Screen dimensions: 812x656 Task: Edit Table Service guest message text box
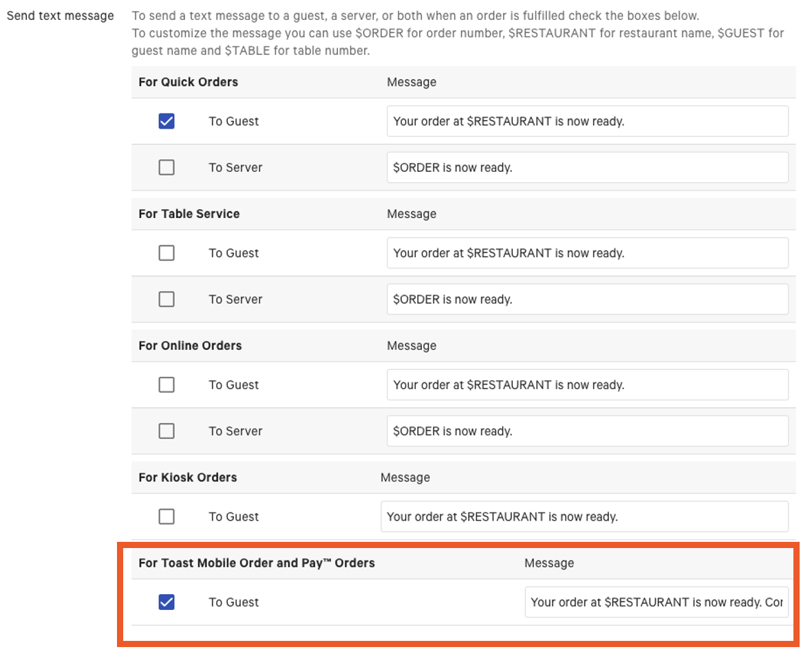pyautogui.click(x=587, y=253)
